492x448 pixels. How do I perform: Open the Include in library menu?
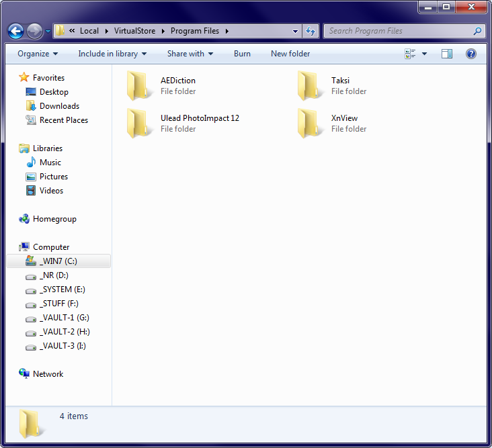(x=112, y=54)
